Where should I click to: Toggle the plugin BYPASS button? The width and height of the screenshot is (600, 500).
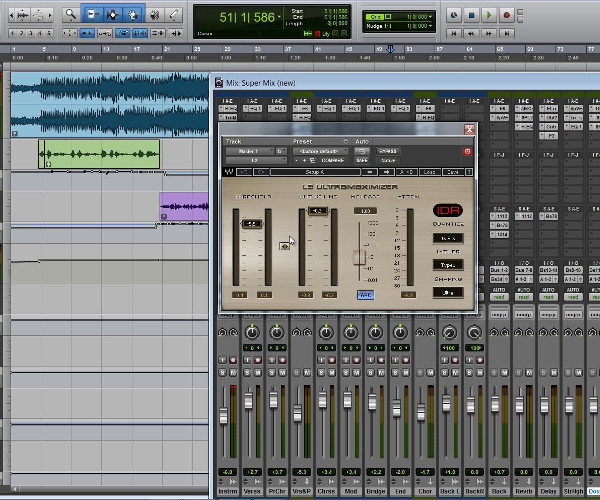(x=387, y=151)
